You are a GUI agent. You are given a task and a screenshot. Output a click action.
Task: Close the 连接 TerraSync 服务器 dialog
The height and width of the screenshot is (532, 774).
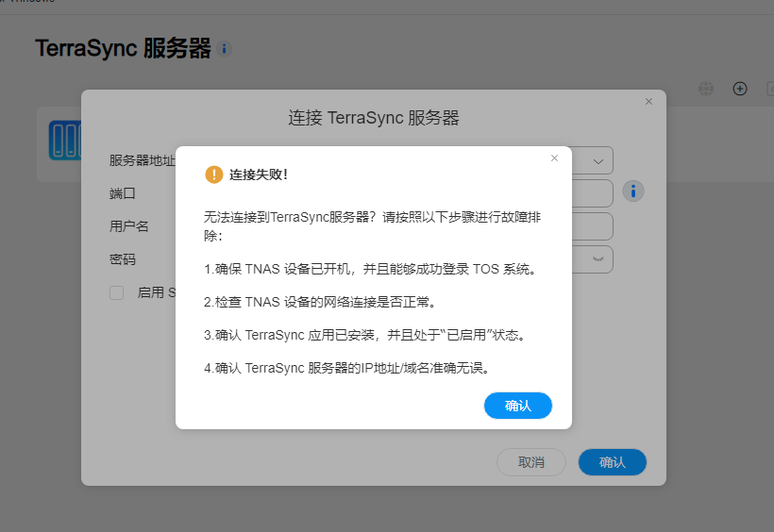(x=648, y=102)
